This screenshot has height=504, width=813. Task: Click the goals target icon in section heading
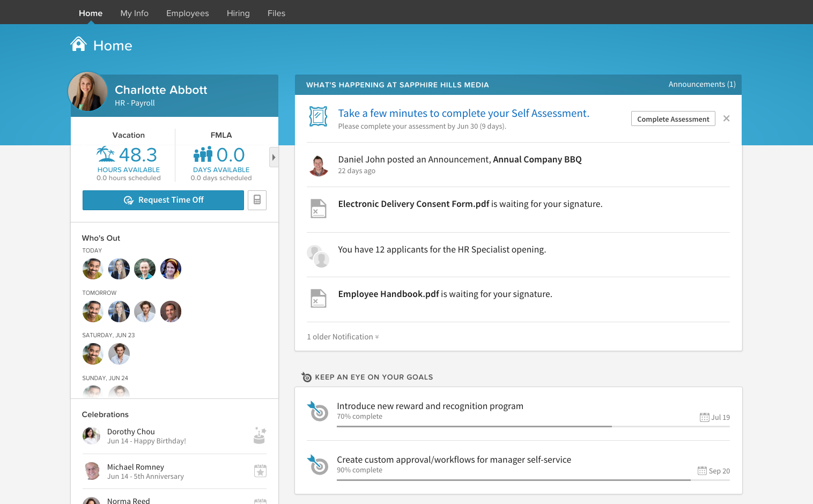[306, 377]
